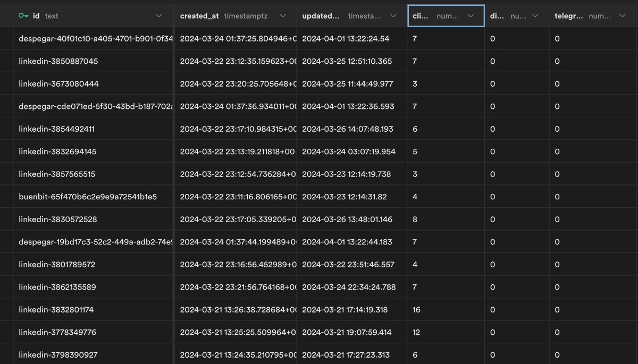Open the di... column dropdown chevron
The image size is (638, 364).
(535, 16)
